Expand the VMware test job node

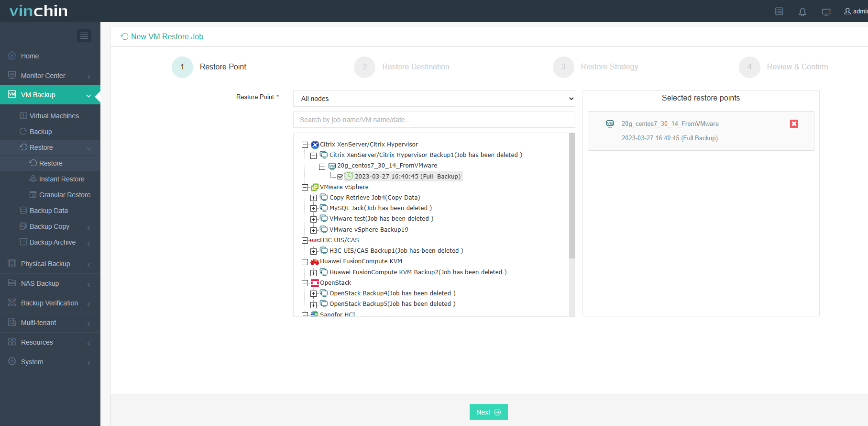click(x=313, y=219)
